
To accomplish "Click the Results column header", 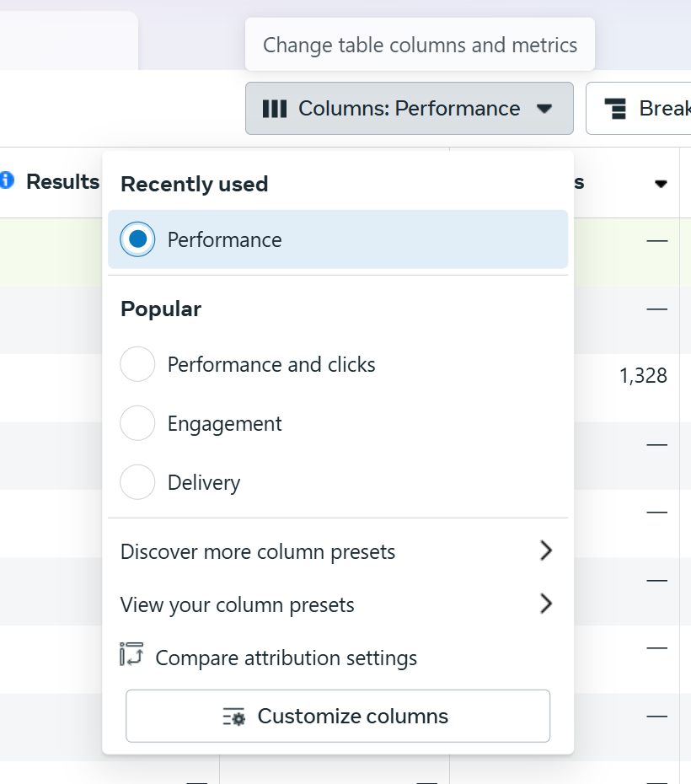I will tap(62, 181).
